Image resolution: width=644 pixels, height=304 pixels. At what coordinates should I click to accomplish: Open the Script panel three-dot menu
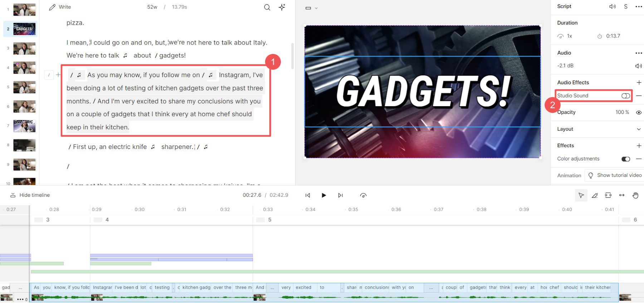coord(639,6)
